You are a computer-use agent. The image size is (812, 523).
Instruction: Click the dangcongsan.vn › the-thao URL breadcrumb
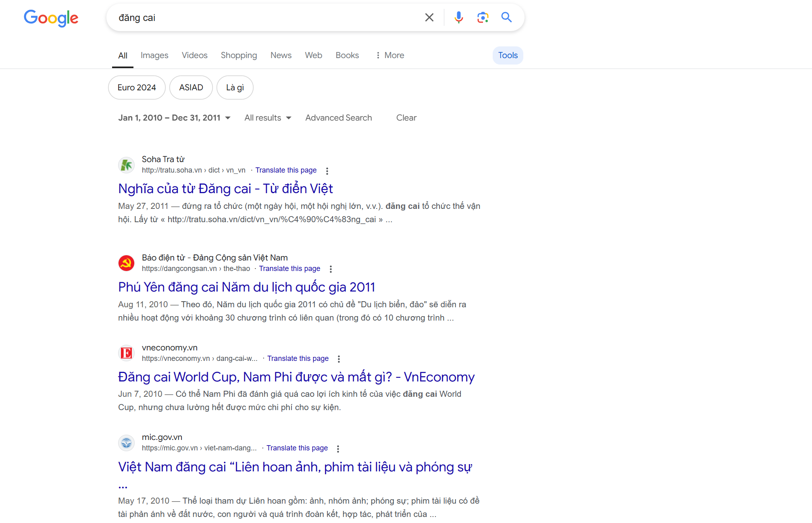coord(196,269)
